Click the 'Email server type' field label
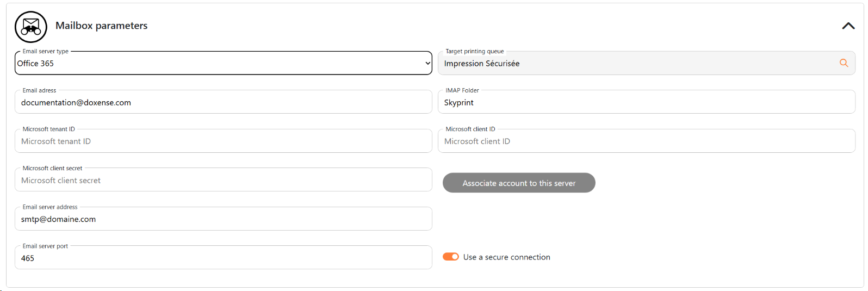Image resolution: width=868 pixels, height=291 pixels. tap(46, 52)
